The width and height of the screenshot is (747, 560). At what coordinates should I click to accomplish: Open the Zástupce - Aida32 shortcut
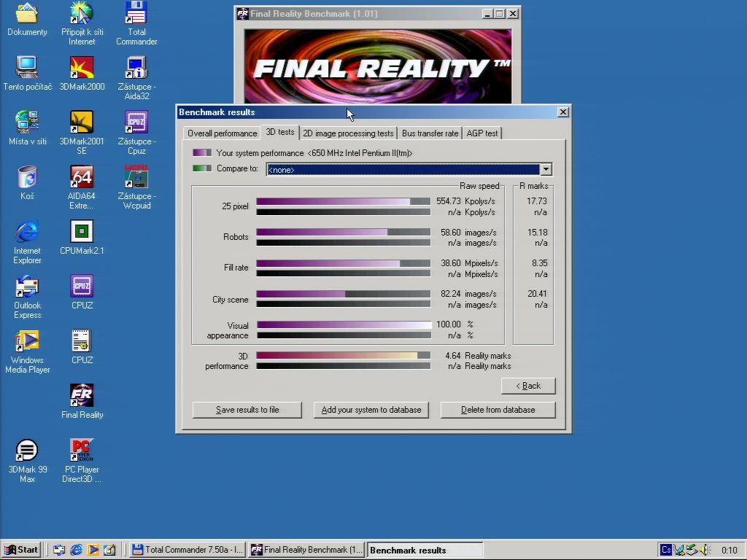pos(136,78)
